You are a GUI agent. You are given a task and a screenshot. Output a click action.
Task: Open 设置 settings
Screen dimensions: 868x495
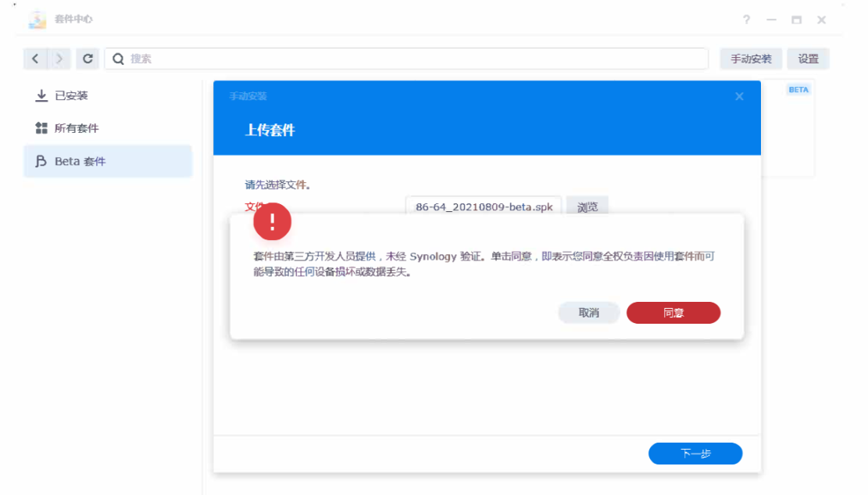tap(808, 59)
